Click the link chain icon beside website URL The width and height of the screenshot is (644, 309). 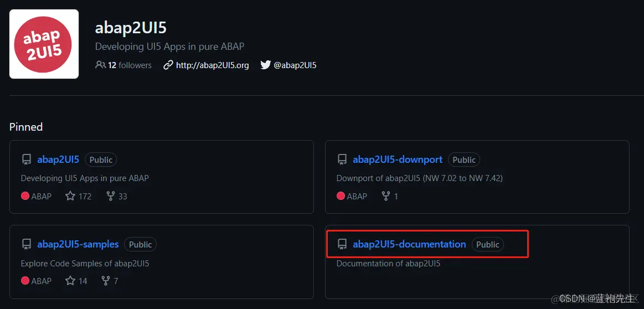tap(168, 65)
